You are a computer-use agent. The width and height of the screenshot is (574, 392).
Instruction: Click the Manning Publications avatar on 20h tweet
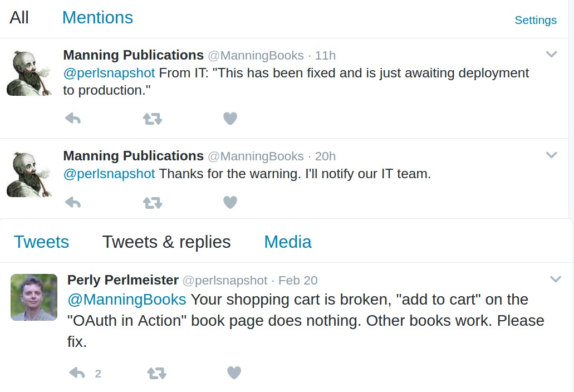tap(29, 174)
